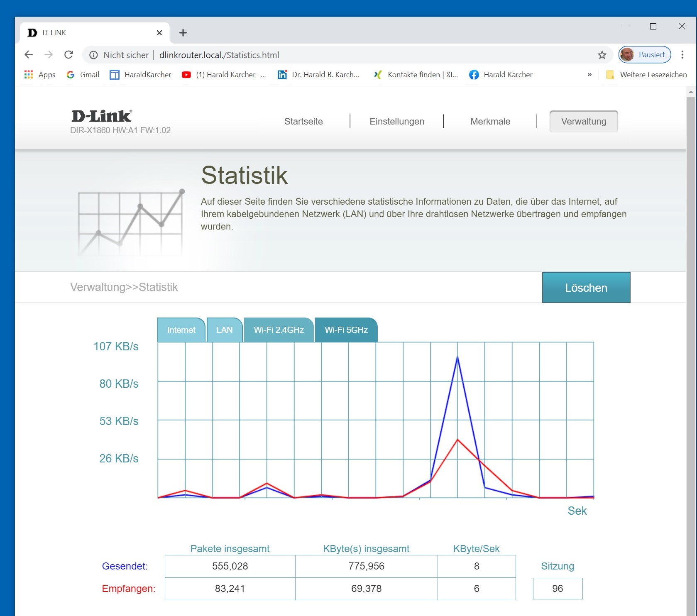Switch to the Internet statistics tab
The height and width of the screenshot is (616, 697).
pyautogui.click(x=181, y=330)
